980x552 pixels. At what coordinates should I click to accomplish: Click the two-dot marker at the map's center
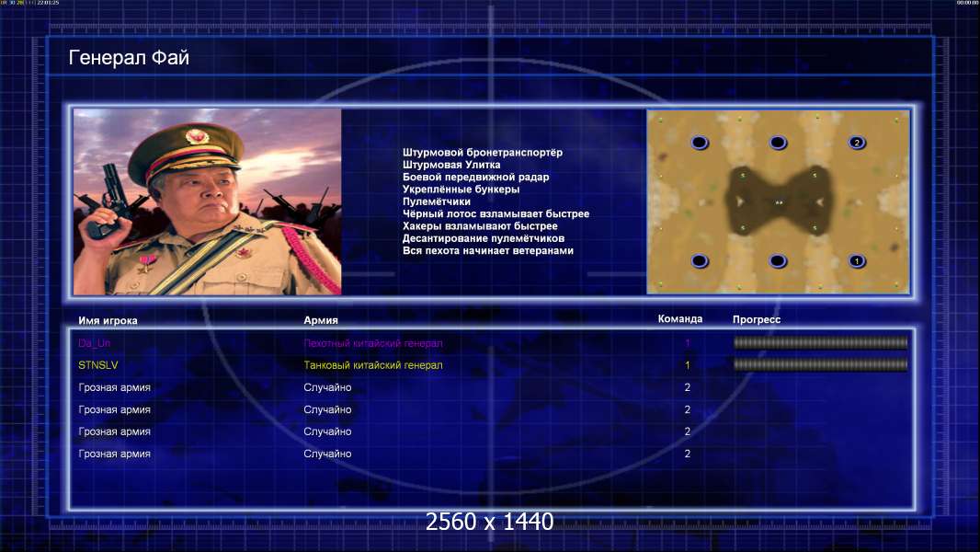pyautogui.click(x=779, y=202)
